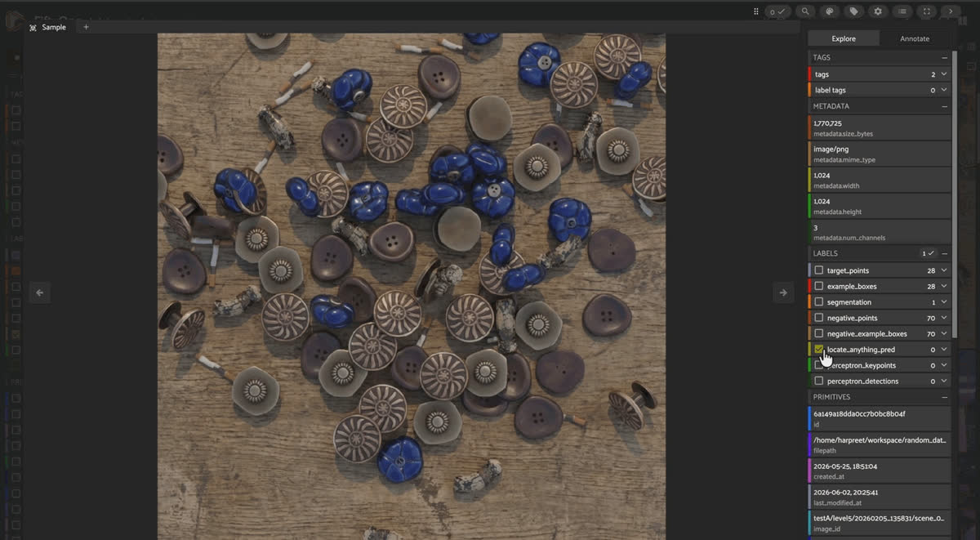Clear the visible labels counter in LABELS header
The image size is (980, 540).
pos(927,253)
